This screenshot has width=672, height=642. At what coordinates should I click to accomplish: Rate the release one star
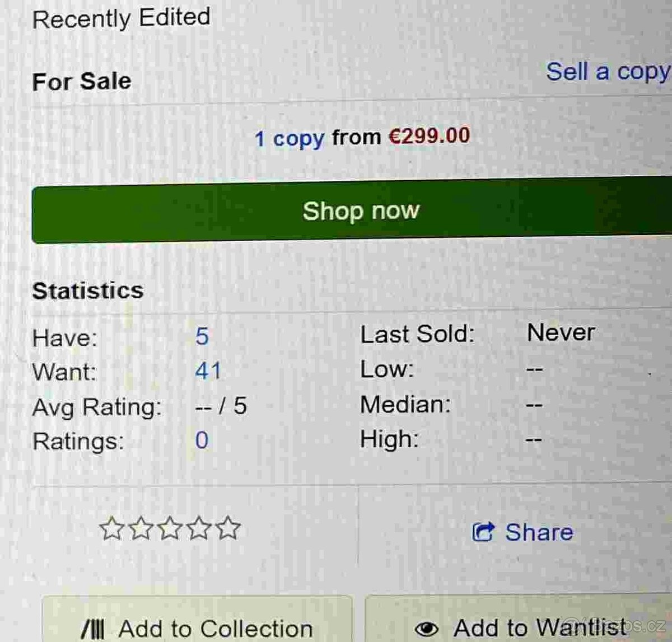click(x=111, y=528)
